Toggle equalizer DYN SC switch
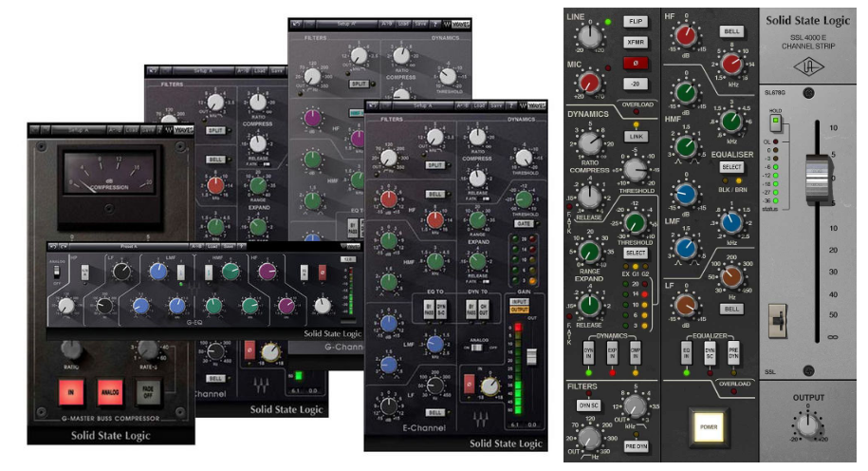Screen dimensions: 868x471 [710, 353]
